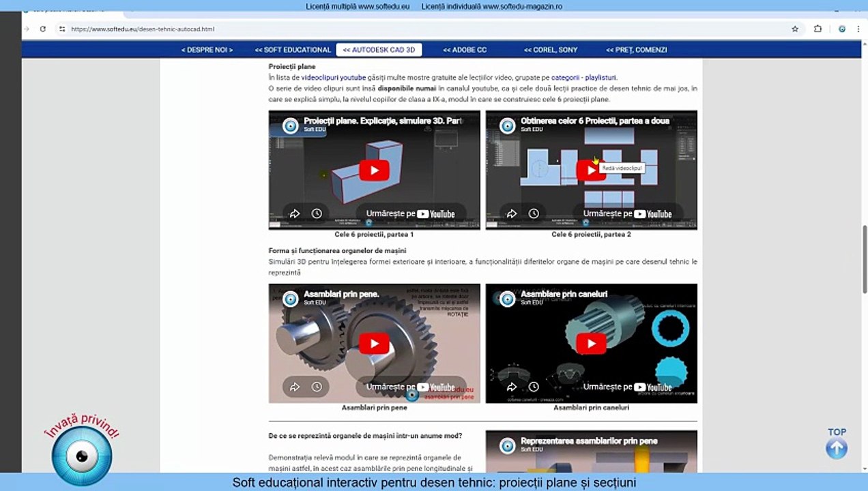Reload the page with the browser refresh icon

click(43, 29)
